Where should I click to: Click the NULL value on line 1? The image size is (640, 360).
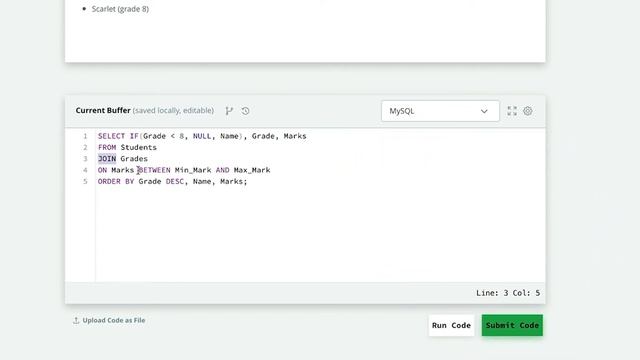(x=202, y=136)
